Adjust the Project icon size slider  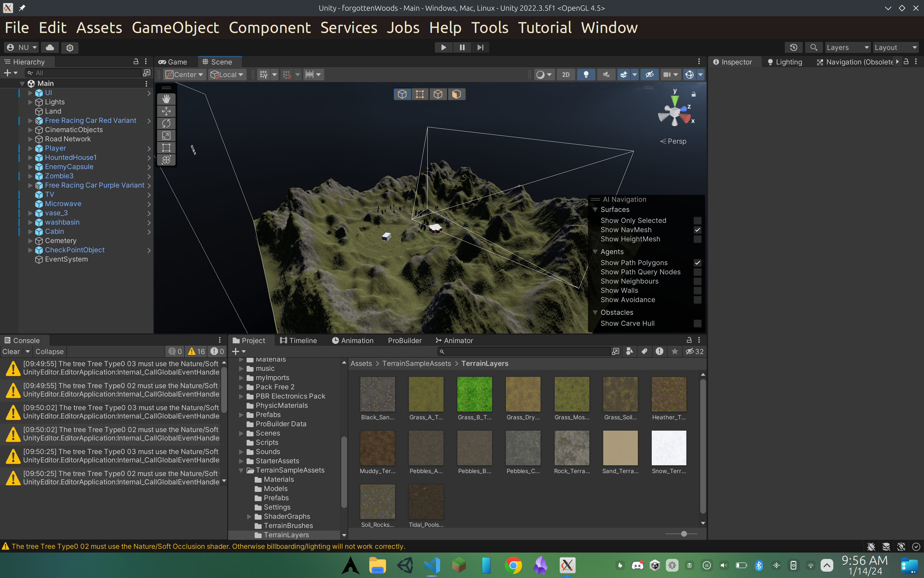(683, 534)
